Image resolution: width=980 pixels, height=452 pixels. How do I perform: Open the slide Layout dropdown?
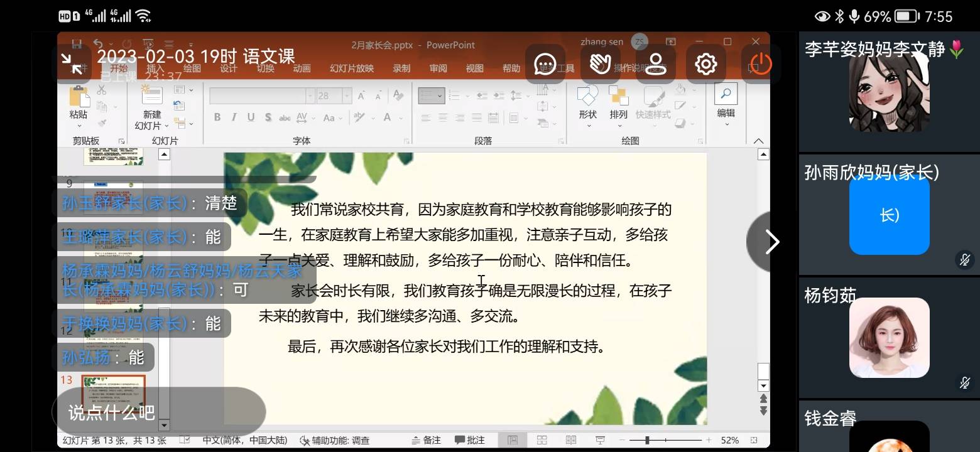click(x=183, y=90)
